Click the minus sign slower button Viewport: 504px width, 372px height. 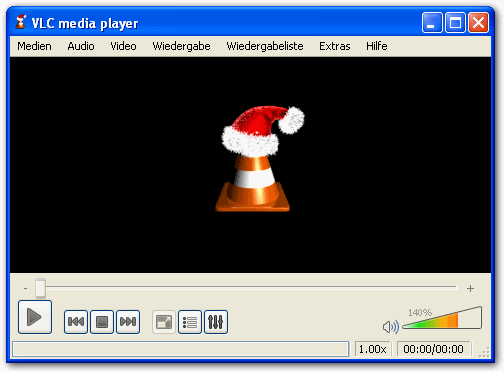point(26,288)
